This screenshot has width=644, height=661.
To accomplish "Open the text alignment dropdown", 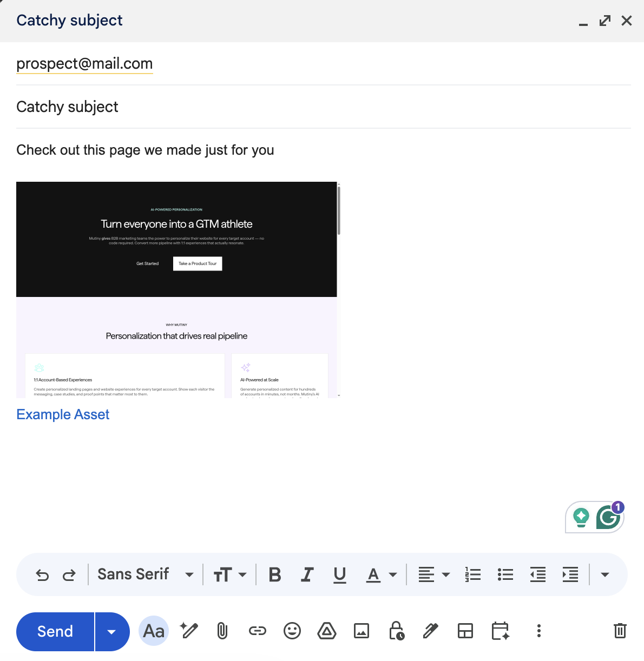I will [x=434, y=574].
